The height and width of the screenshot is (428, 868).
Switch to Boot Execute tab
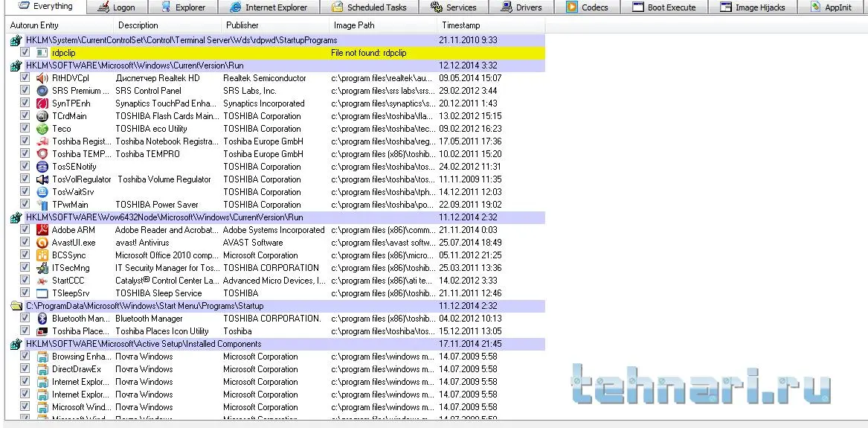663,7
